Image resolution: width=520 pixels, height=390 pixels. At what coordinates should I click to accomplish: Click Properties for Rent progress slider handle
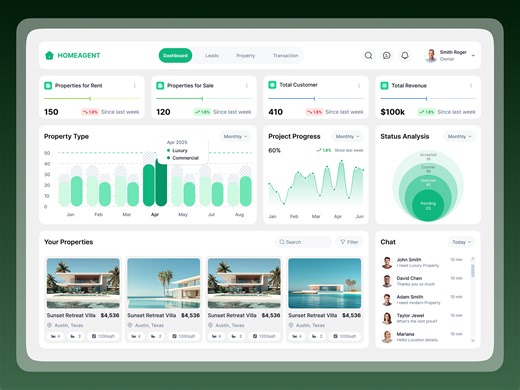[x=90, y=98]
